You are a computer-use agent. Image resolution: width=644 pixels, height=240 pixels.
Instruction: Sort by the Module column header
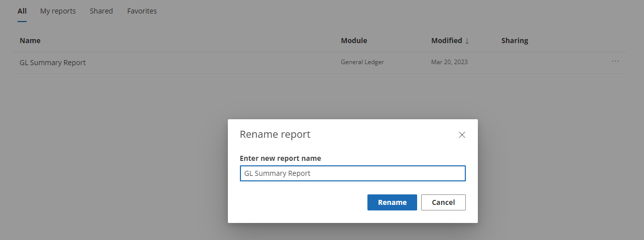click(354, 41)
